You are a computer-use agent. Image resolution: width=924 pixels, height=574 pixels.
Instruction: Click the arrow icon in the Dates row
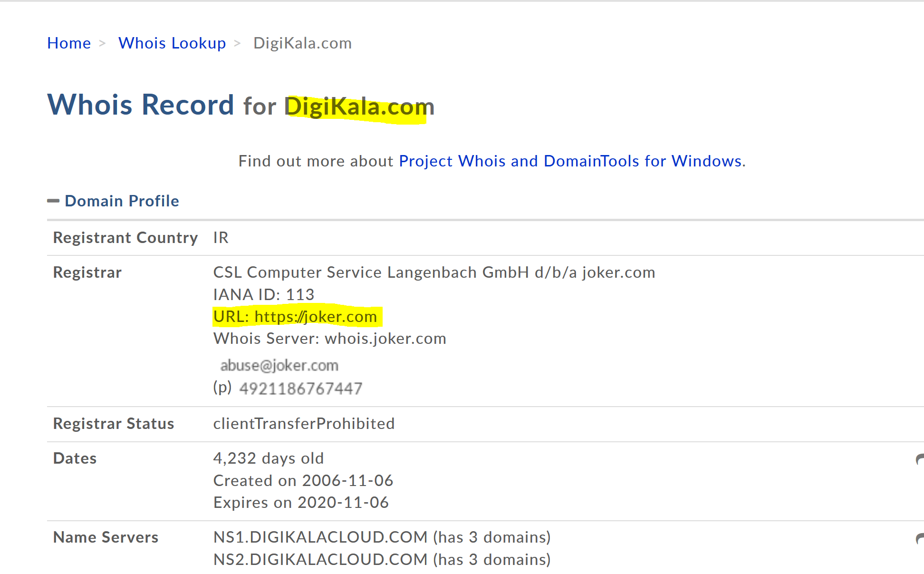919,459
